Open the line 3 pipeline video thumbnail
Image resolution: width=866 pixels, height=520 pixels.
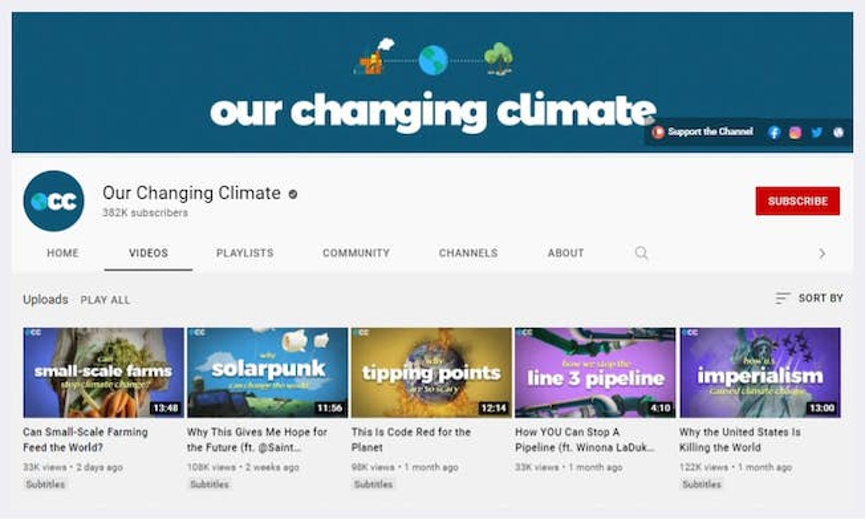595,373
